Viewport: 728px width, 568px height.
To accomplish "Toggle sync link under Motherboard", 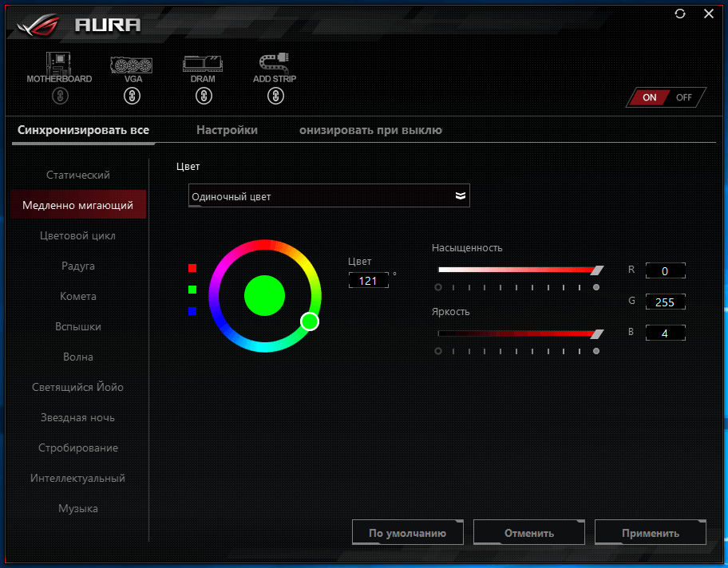I will tap(60, 97).
